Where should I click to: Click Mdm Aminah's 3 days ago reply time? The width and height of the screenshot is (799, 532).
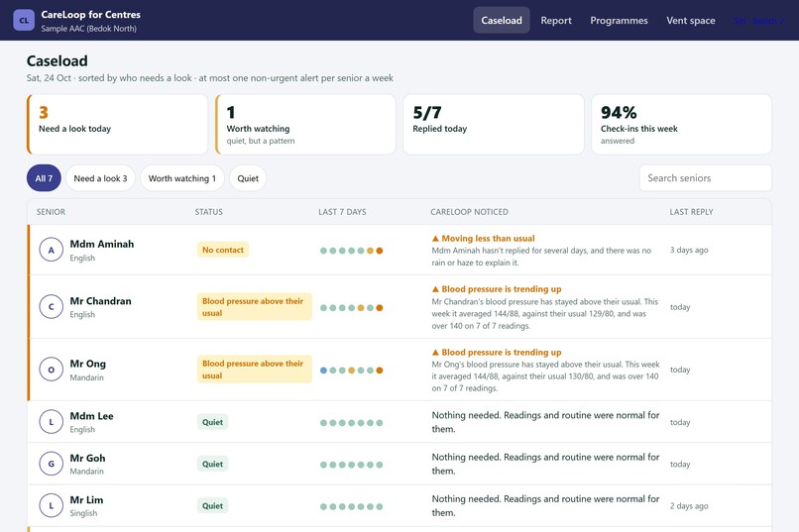click(689, 250)
